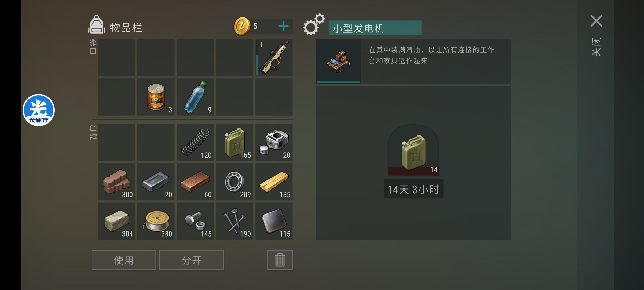
Task: Open the 光环助手 floating assistant icon
Action: [x=39, y=110]
